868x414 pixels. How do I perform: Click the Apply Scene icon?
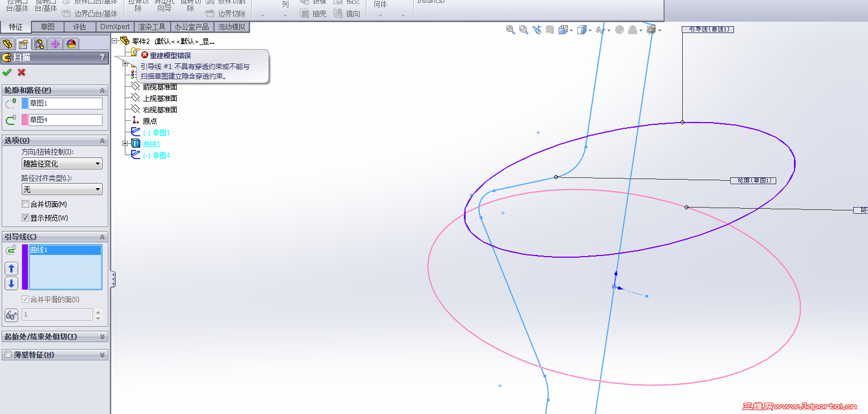pos(633,30)
